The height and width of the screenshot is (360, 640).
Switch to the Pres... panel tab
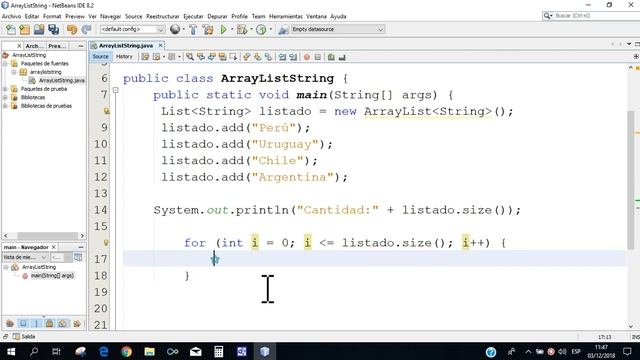pyautogui.click(x=57, y=46)
